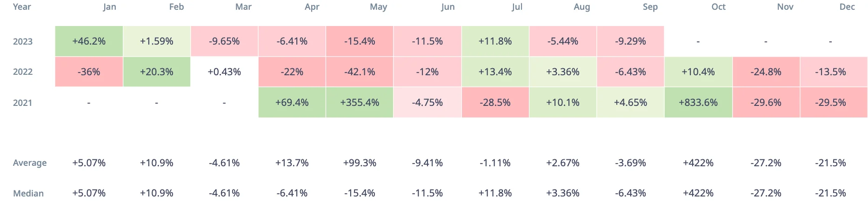Select the 2023 row label
The height and width of the screenshot is (209, 868).
[x=23, y=41]
